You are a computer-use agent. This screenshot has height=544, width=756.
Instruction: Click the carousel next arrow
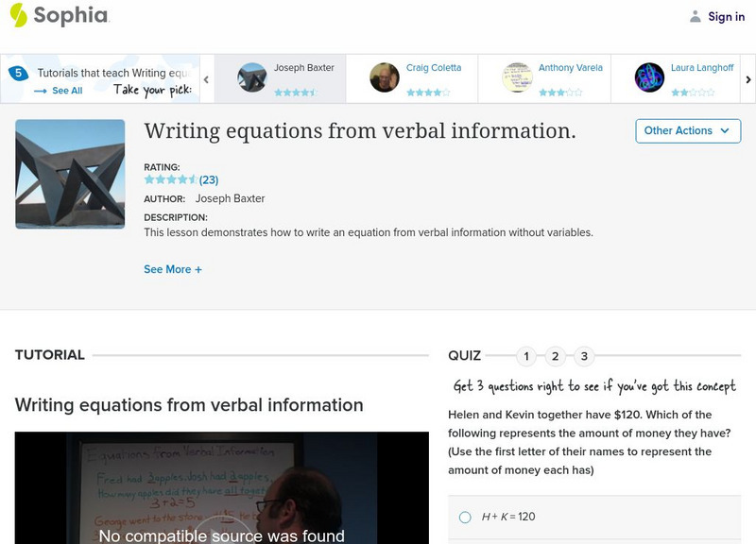(748, 79)
